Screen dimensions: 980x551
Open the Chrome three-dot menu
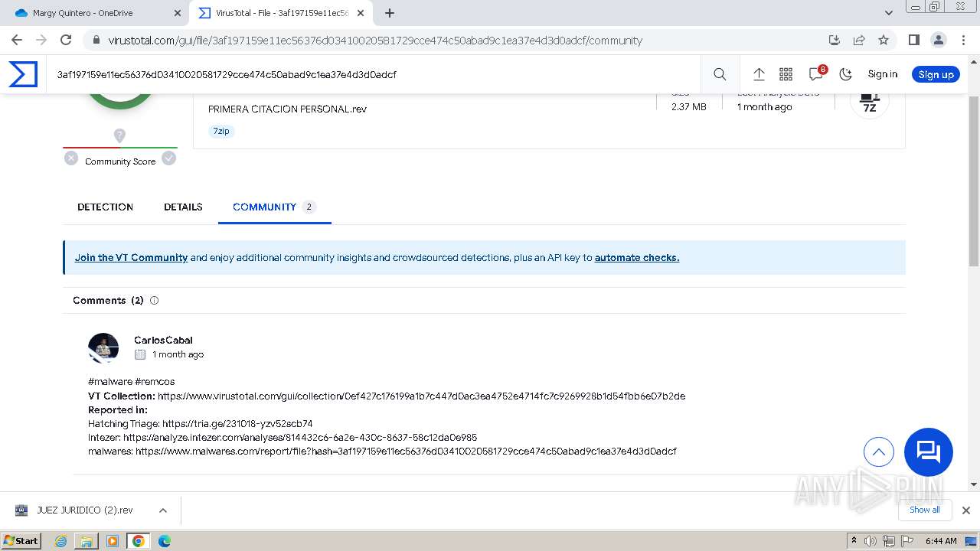[962, 40]
